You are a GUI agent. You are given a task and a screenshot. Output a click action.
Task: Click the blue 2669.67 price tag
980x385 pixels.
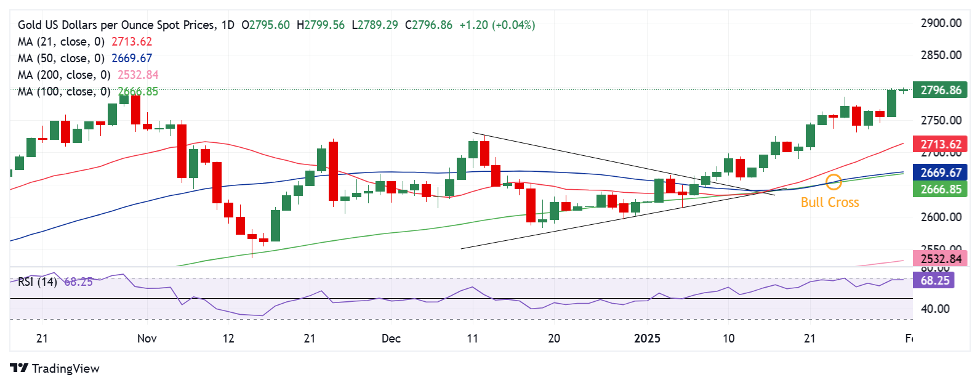[940, 173]
